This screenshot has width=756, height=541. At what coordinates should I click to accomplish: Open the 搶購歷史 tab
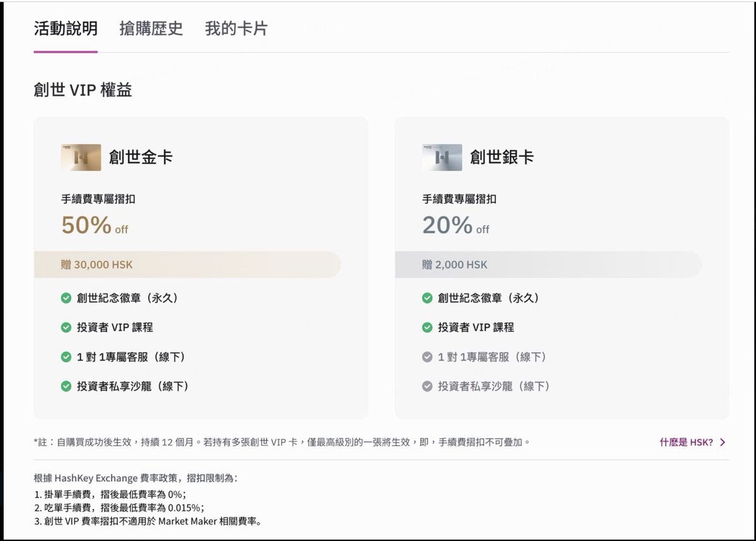coord(151,29)
